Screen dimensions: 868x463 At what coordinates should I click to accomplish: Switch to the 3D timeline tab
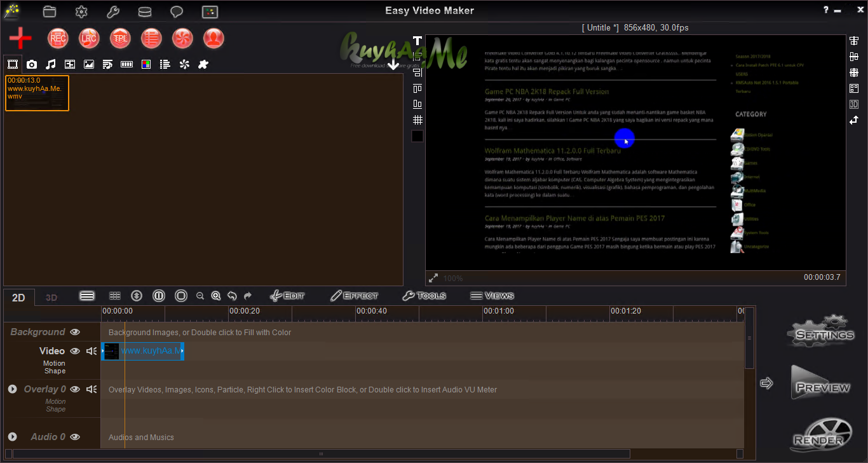(x=51, y=298)
